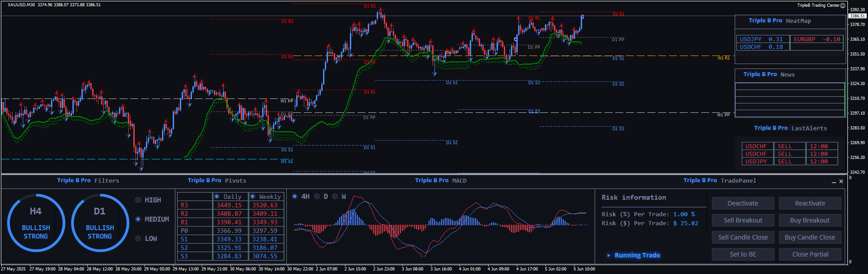Image resolution: width=868 pixels, height=274 pixels.
Task: Click the Buy Breakout button
Action: click(810, 220)
